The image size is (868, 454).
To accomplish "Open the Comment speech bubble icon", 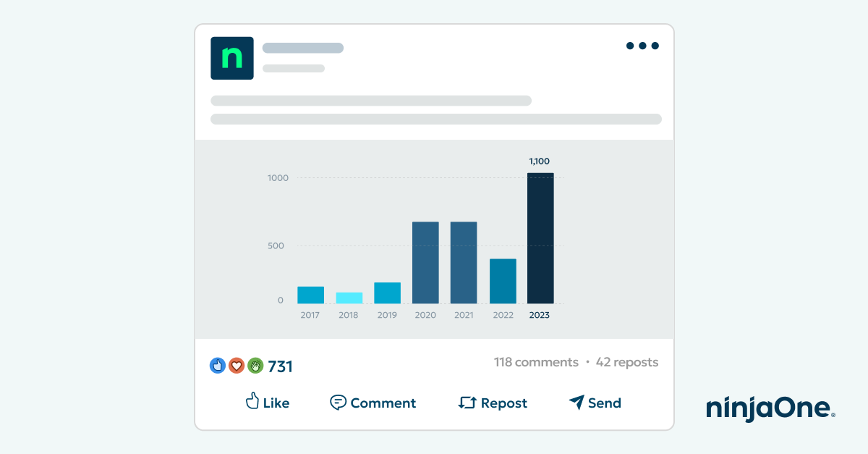I will pyautogui.click(x=338, y=402).
